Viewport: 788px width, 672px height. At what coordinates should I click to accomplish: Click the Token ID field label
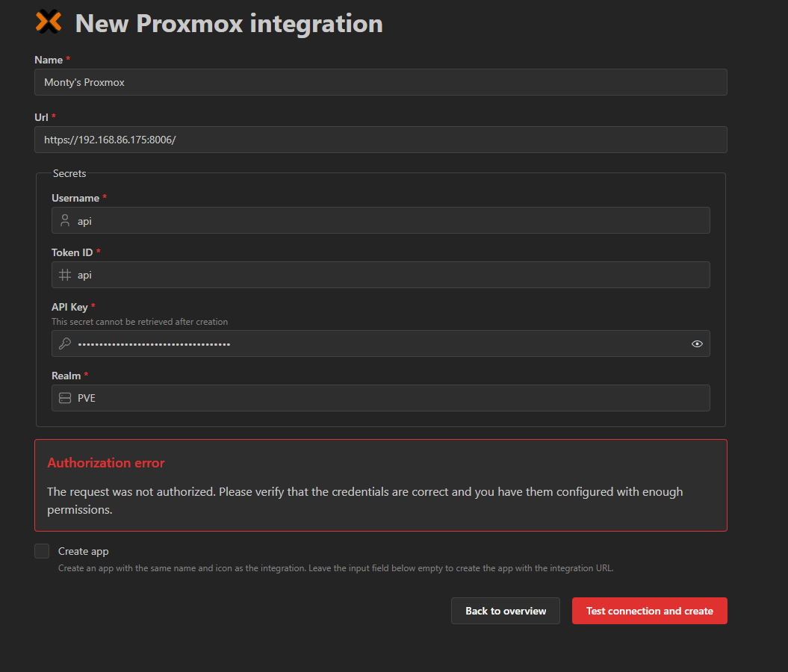coord(72,252)
